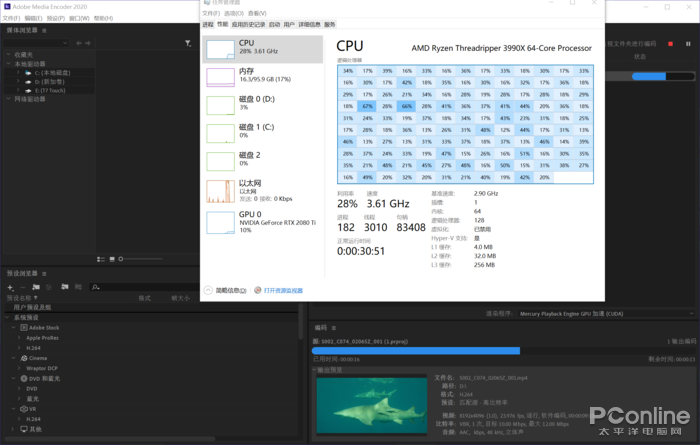Click the shark output preview thumbnail
700x445 pixels.
pyautogui.click(x=371, y=406)
